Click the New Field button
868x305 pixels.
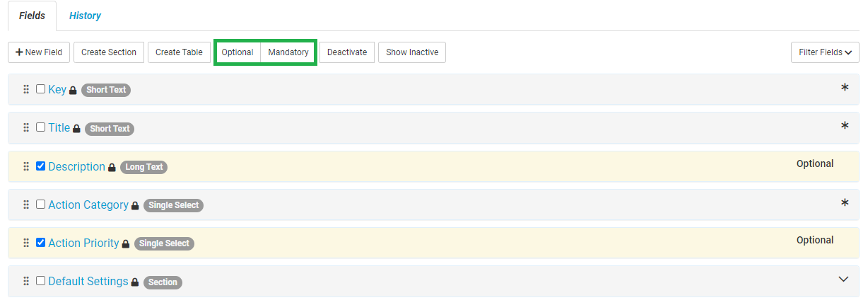39,52
